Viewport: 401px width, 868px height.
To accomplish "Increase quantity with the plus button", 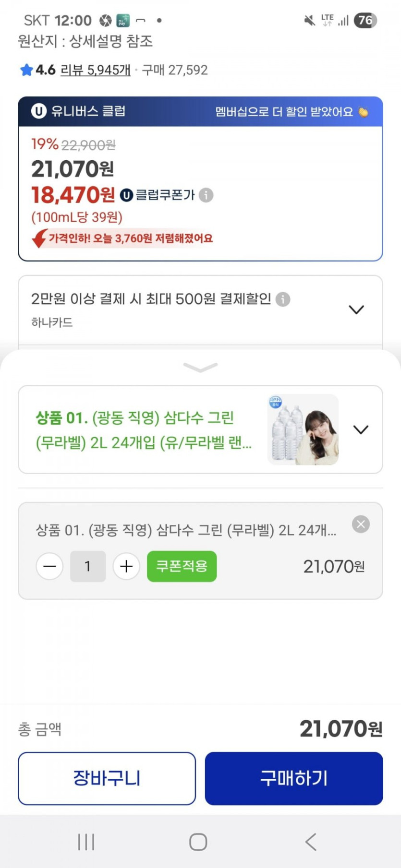I will (126, 566).
